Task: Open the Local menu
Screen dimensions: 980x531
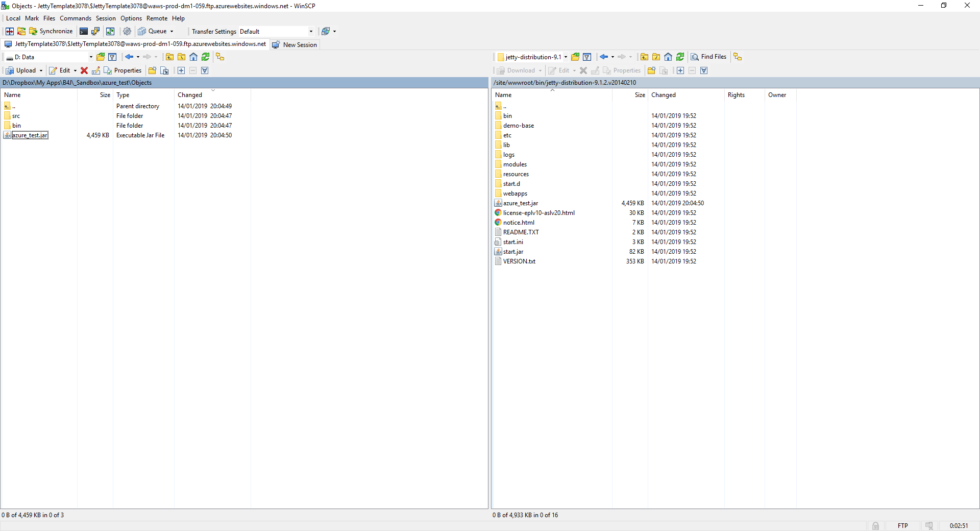Action: [13, 18]
